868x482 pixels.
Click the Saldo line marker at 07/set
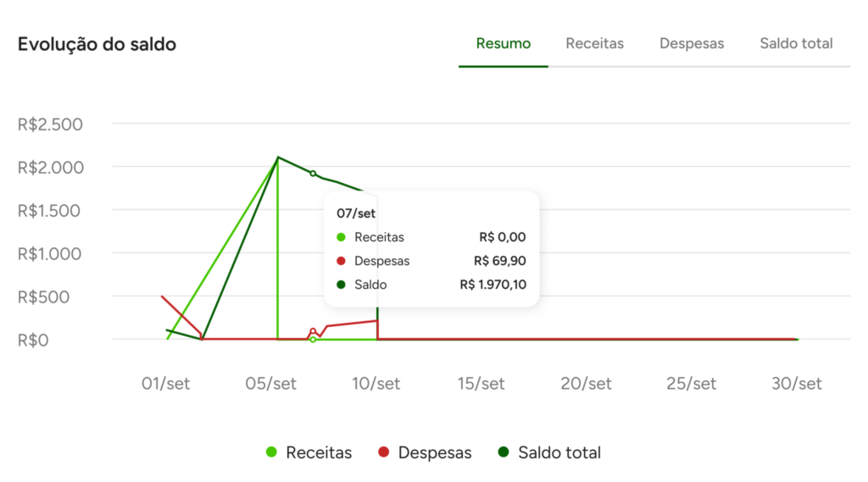tap(313, 174)
